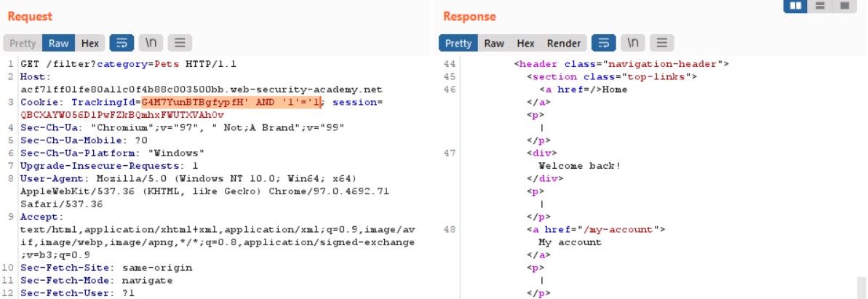Click the Sec-Fetch-Site same-origin line
868x299 pixels.
click(x=106, y=268)
